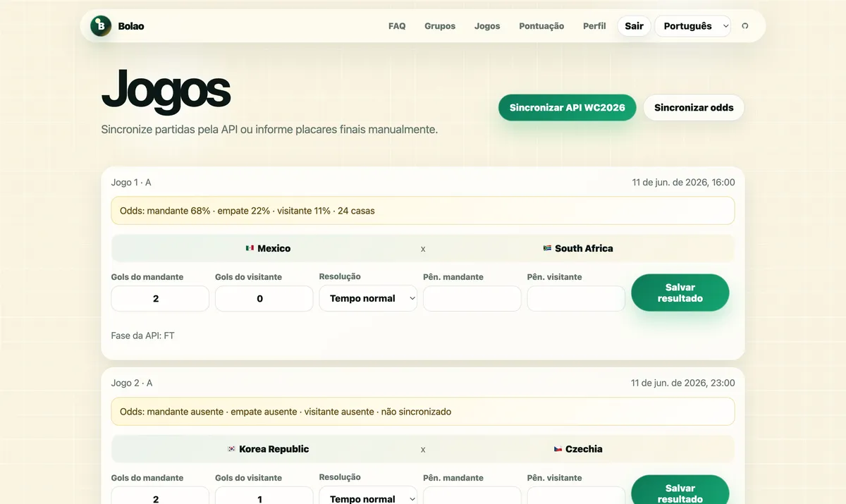This screenshot has height=504, width=846.
Task: Click the Sincronize partidas pela API subtitle
Action: point(270,130)
